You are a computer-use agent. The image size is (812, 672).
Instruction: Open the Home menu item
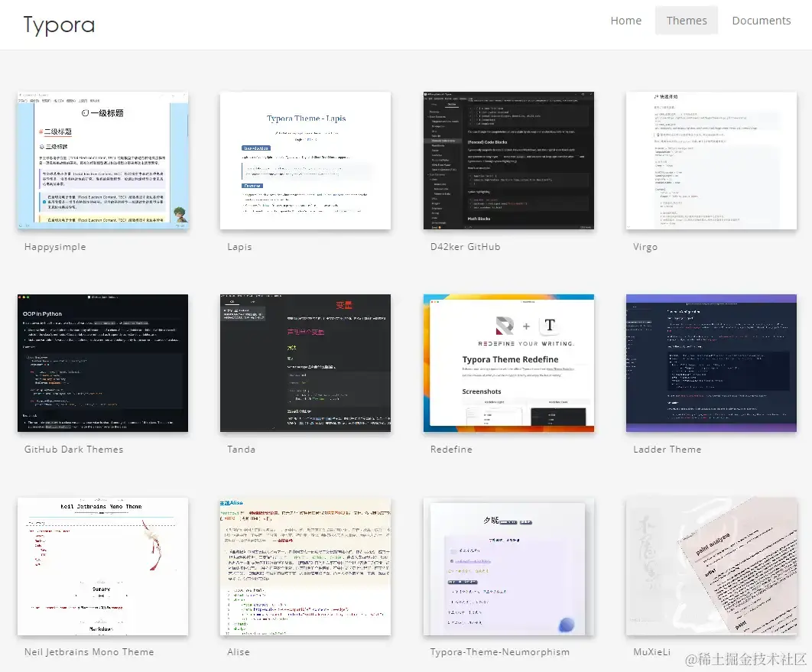point(625,21)
